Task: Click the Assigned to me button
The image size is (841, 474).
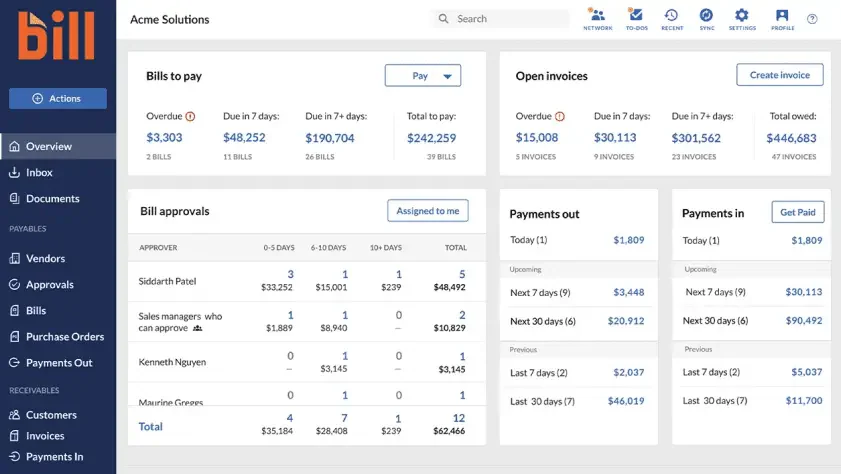Action: coord(427,211)
